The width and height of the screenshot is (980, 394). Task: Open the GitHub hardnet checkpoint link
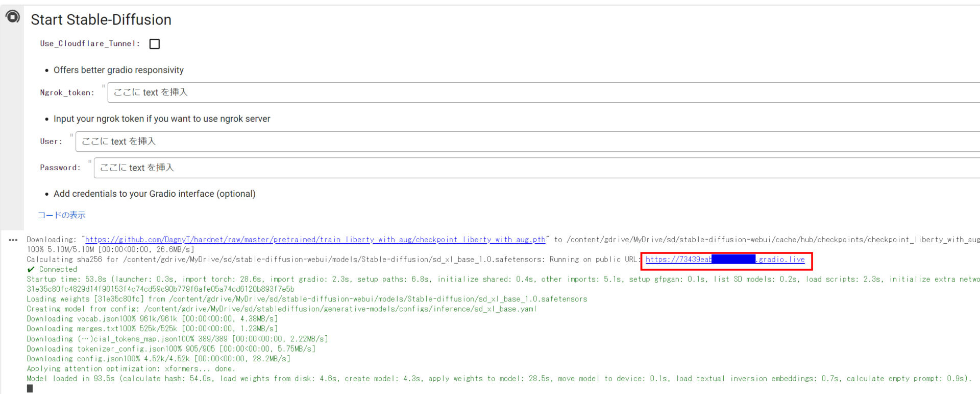point(315,240)
